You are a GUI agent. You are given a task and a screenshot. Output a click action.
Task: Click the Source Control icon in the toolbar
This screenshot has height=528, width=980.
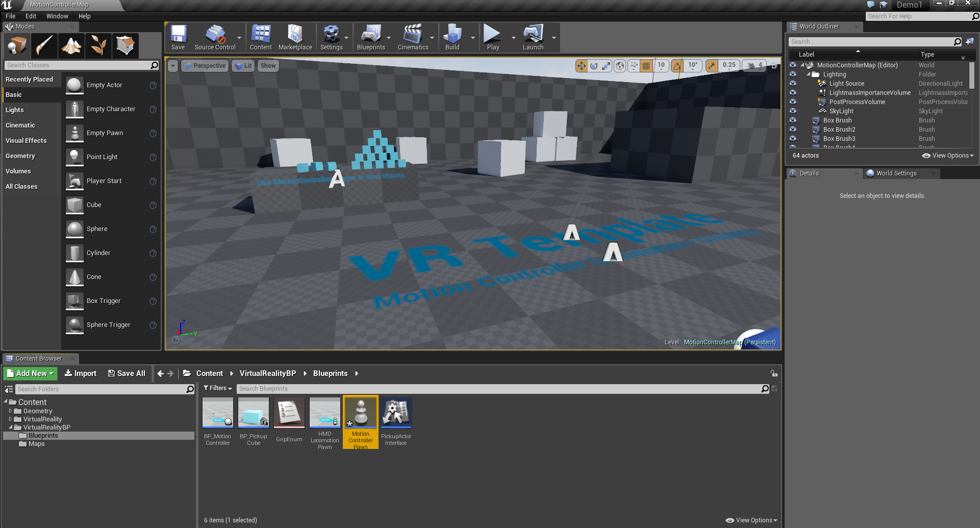tap(214, 36)
